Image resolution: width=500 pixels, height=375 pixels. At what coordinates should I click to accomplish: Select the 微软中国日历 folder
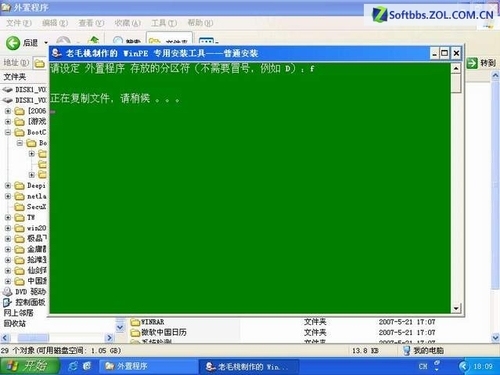pyautogui.click(x=158, y=332)
